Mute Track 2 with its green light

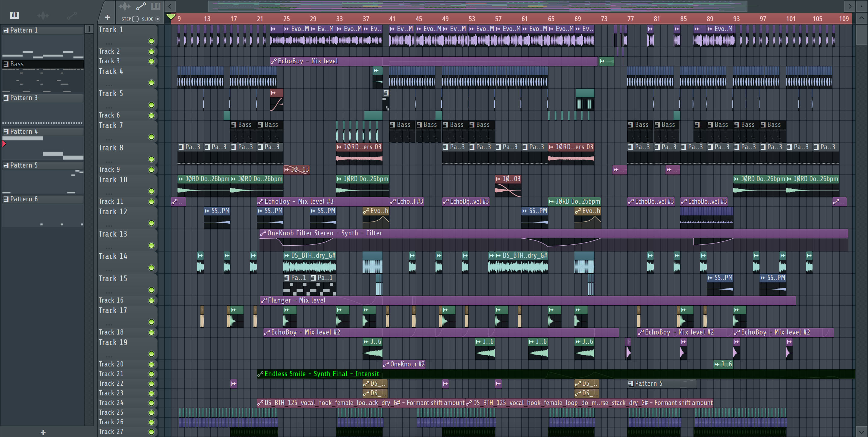point(151,52)
